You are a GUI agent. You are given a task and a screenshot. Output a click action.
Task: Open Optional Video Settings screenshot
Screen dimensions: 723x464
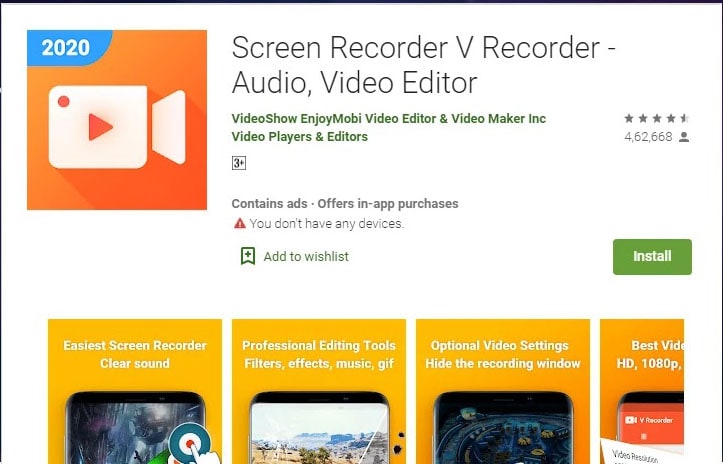click(503, 392)
